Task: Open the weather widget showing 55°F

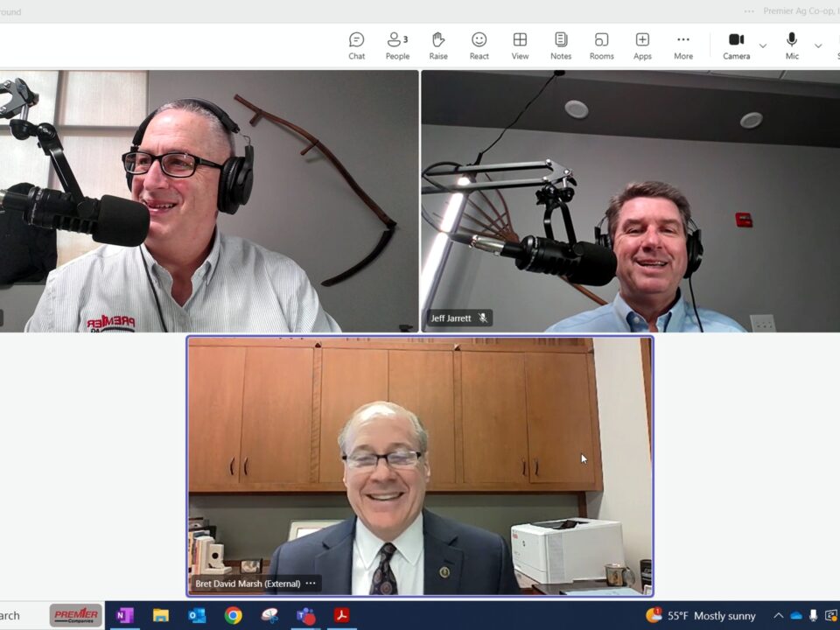Action: [x=700, y=615]
